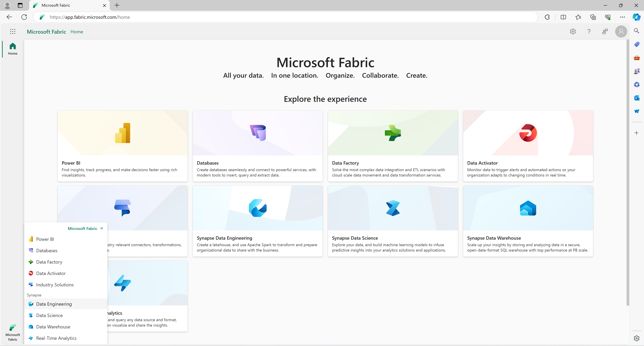Select Data Warehouse from sidebar menu

[53, 326]
